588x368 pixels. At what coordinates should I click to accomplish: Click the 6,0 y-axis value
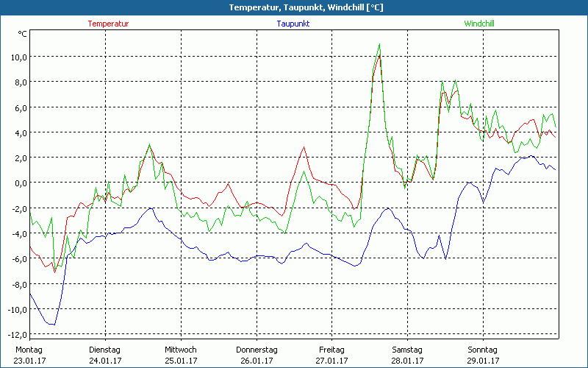[x=18, y=107]
